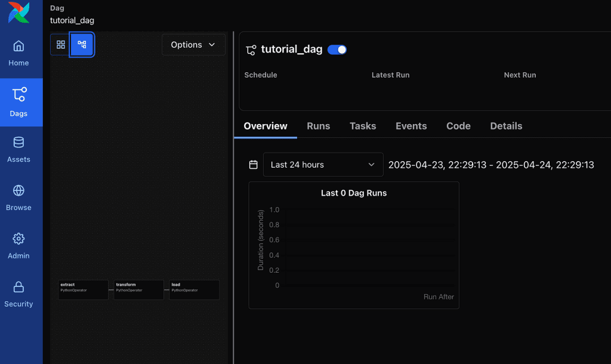Switch to grid view icon
The width and height of the screenshot is (611, 364).
point(61,45)
